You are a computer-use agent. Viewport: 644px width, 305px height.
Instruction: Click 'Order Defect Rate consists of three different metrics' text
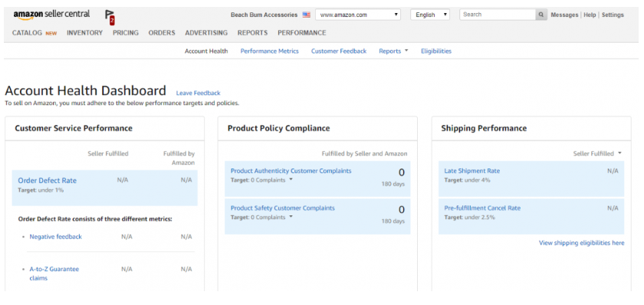[95, 219]
